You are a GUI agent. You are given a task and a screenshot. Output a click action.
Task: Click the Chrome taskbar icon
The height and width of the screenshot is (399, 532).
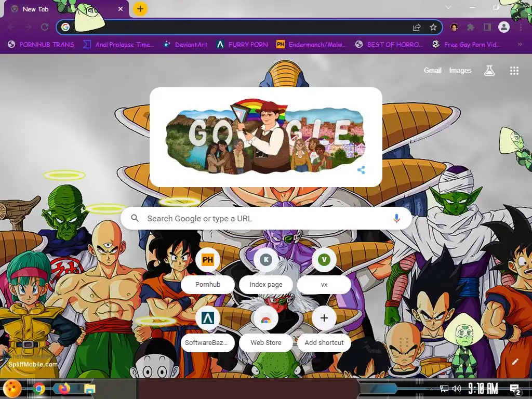pos(39,389)
